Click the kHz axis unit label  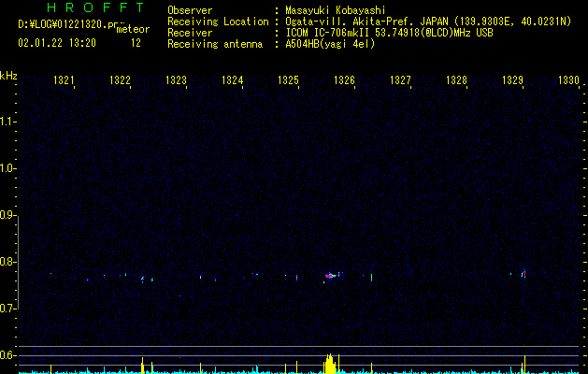pos(8,76)
